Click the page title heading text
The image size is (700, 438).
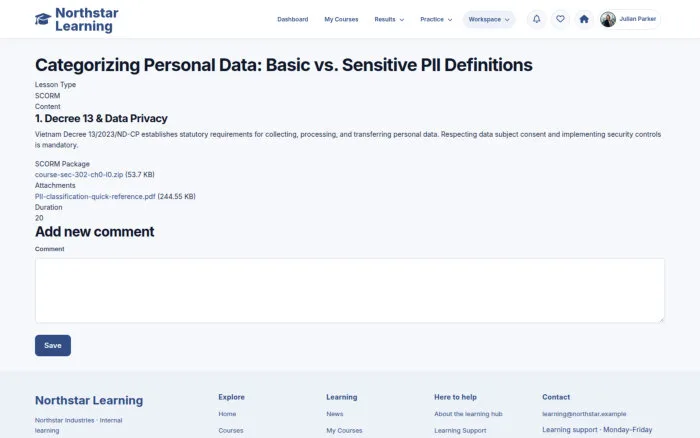pos(283,65)
